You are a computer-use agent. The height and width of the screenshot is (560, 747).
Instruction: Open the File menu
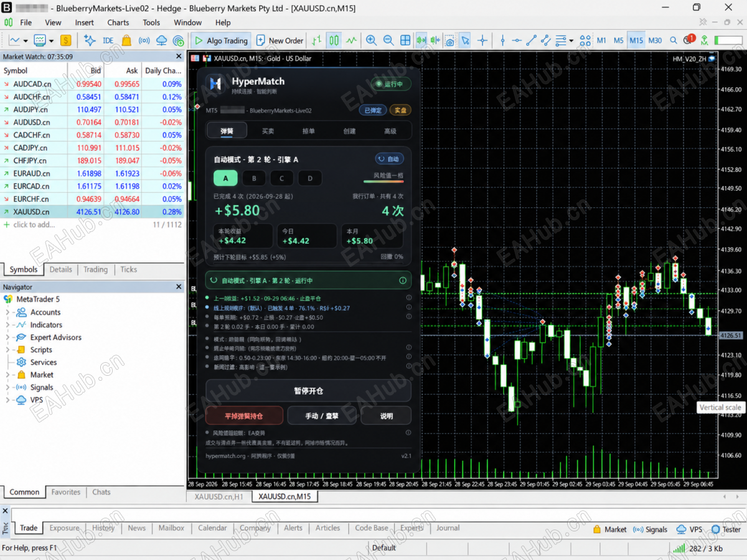[26, 22]
